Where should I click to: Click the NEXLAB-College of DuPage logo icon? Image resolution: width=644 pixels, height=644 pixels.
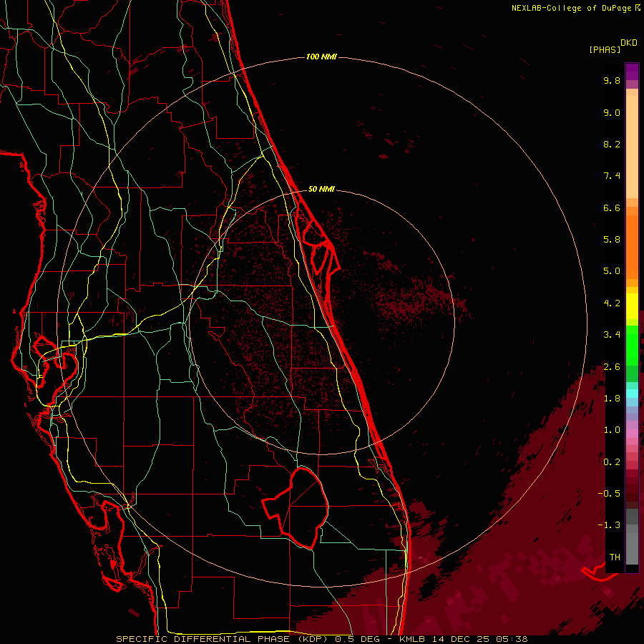(x=637, y=8)
